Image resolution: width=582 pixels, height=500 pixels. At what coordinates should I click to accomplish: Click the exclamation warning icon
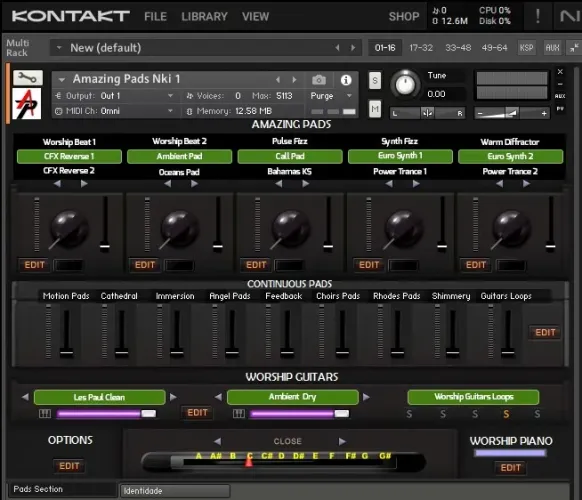[x=537, y=16]
